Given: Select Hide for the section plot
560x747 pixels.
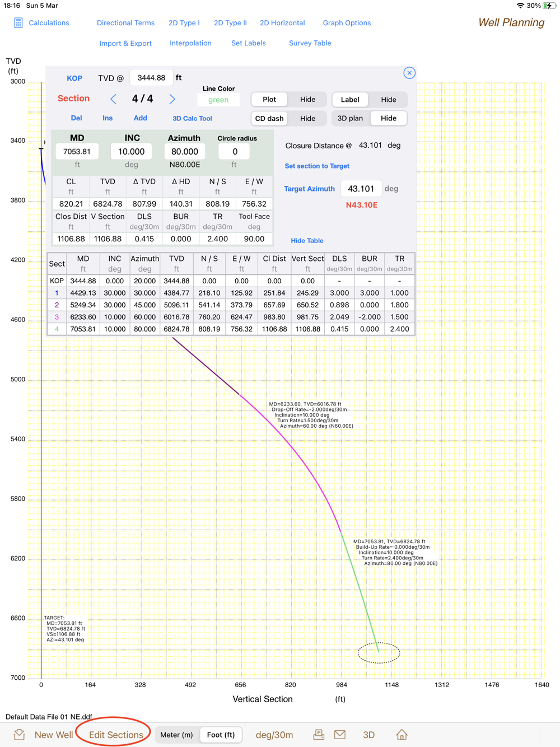Looking at the screenshot, I should pos(307,100).
